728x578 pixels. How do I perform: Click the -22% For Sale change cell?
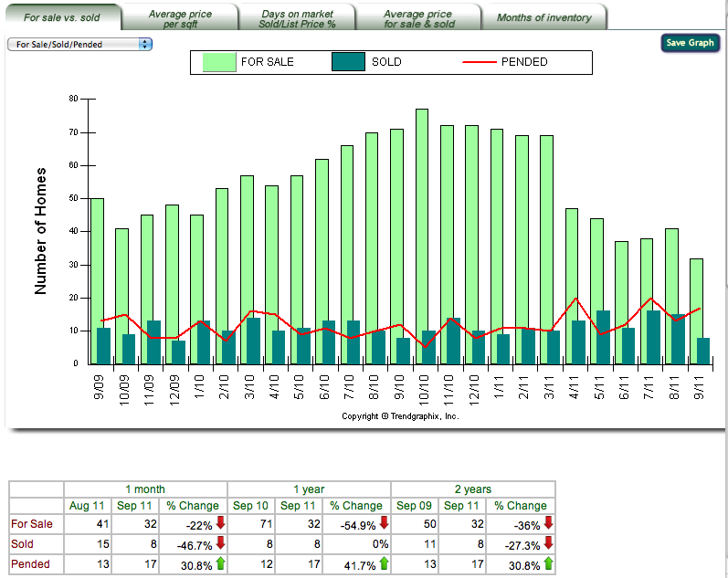193,524
